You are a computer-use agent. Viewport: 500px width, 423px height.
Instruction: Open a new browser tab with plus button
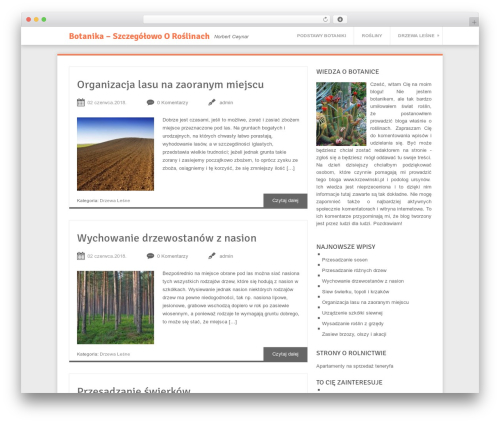pyautogui.click(x=474, y=22)
